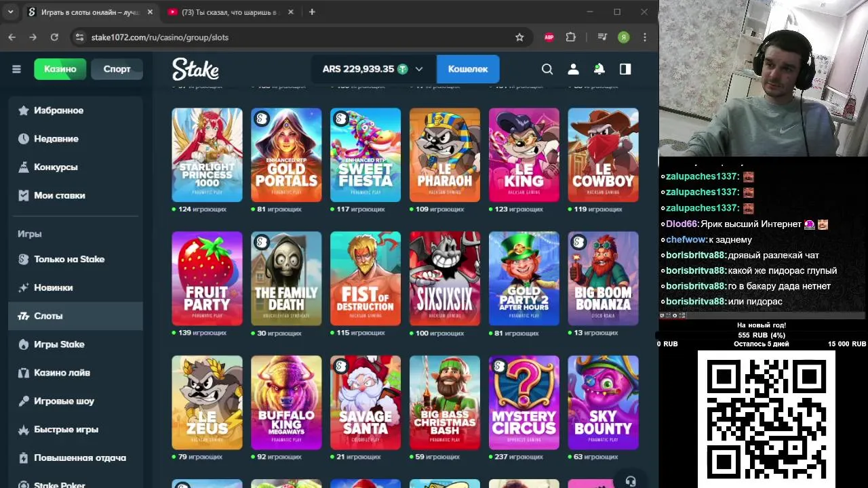The width and height of the screenshot is (868, 488).
Task: Reload the page
Action: 54,37
